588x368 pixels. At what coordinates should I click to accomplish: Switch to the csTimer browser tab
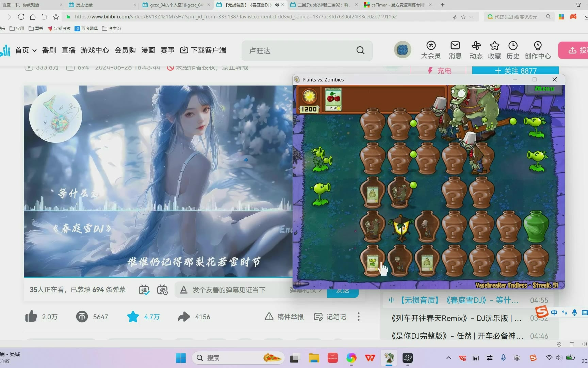click(397, 5)
